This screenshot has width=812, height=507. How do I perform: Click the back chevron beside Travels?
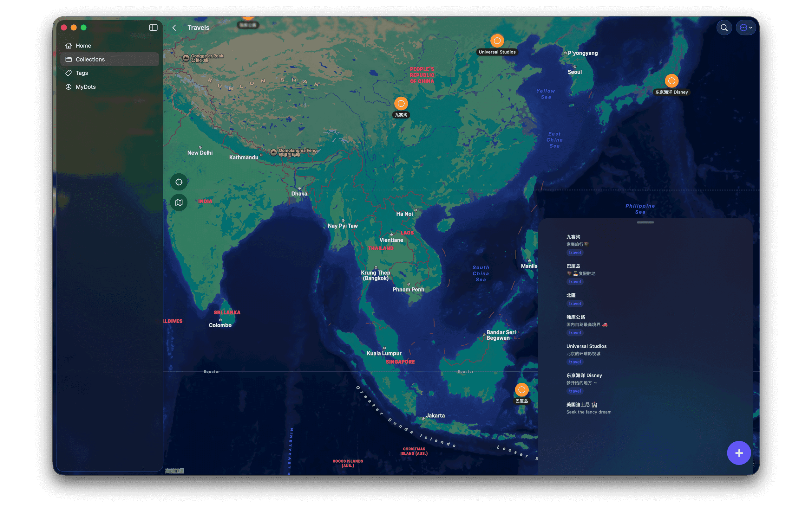point(174,28)
